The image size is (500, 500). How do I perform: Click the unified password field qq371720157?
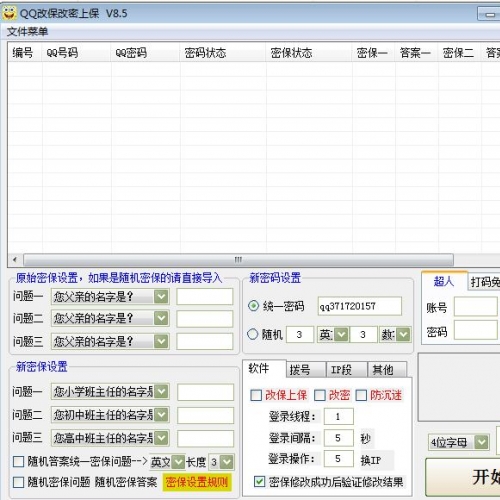pyautogui.click(x=360, y=306)
